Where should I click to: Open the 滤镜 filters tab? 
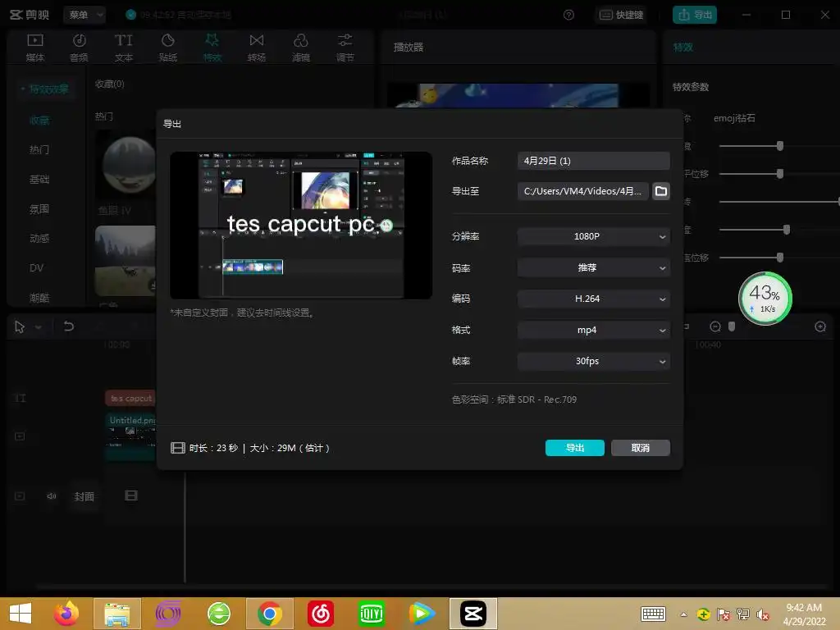point(300,47)
